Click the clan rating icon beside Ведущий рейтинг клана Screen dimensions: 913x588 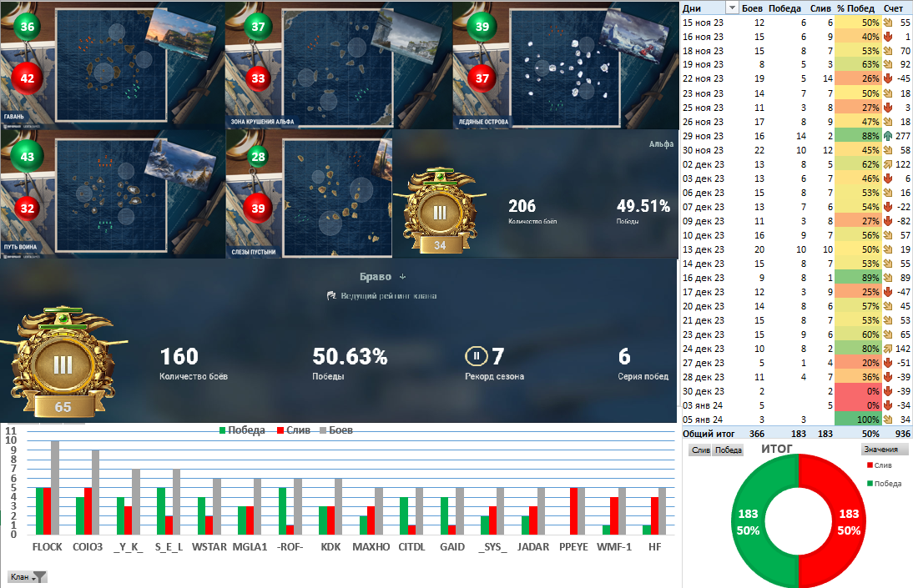click(x=331, y=296)
